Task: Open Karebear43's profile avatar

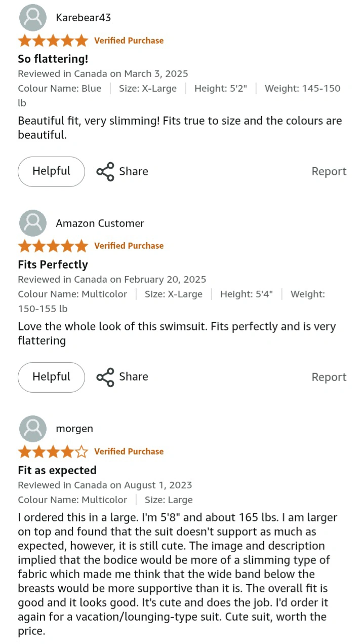Action: (x=32, y=18)
